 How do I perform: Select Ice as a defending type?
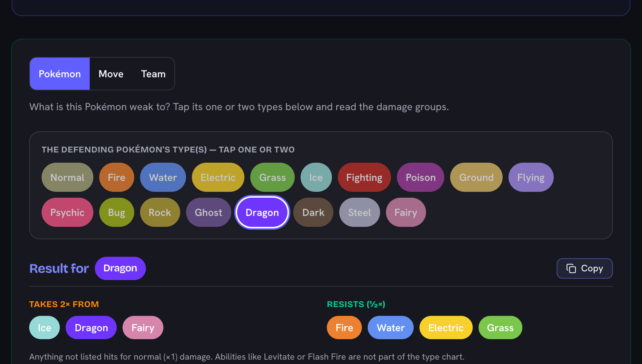click(x=316, y=177)
